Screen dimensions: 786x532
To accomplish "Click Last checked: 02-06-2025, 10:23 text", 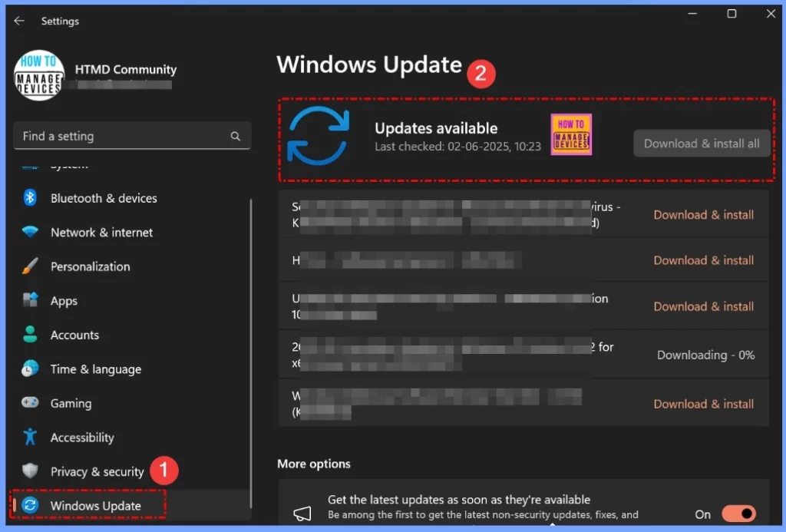I will (x=457, y=147).
